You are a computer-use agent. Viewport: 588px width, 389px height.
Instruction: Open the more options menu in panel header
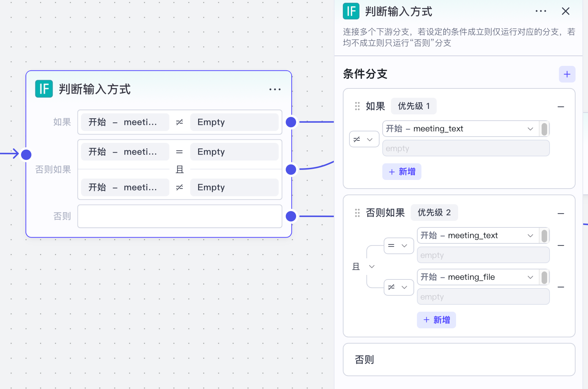click(x=541, y=11)
